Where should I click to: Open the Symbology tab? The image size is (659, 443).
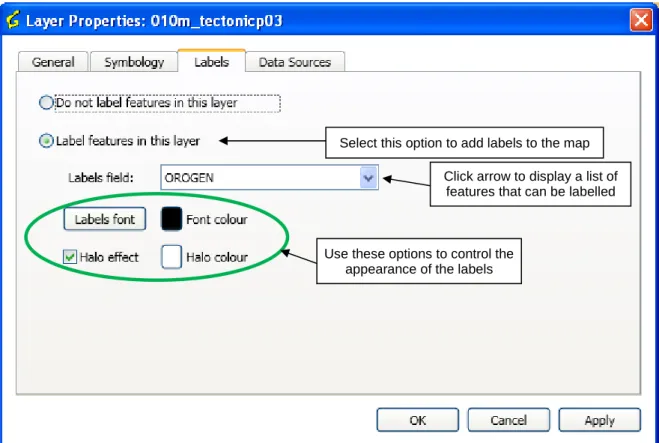(134, 62)
